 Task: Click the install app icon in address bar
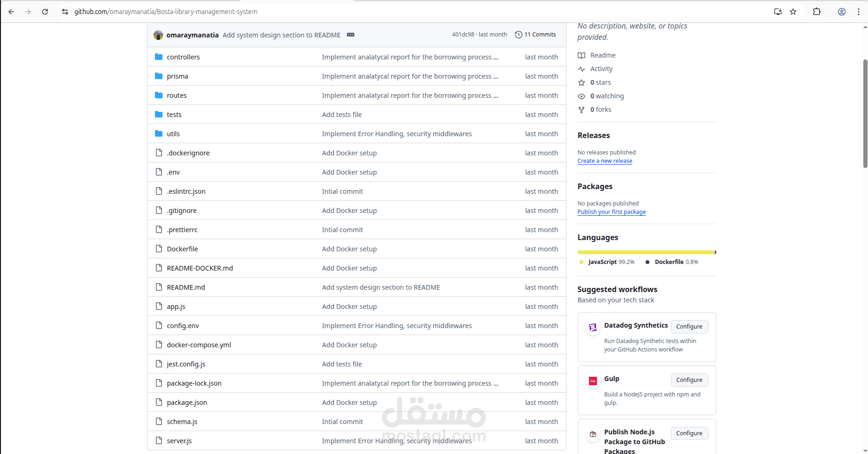pyautogui.click(x=778, y=12)
